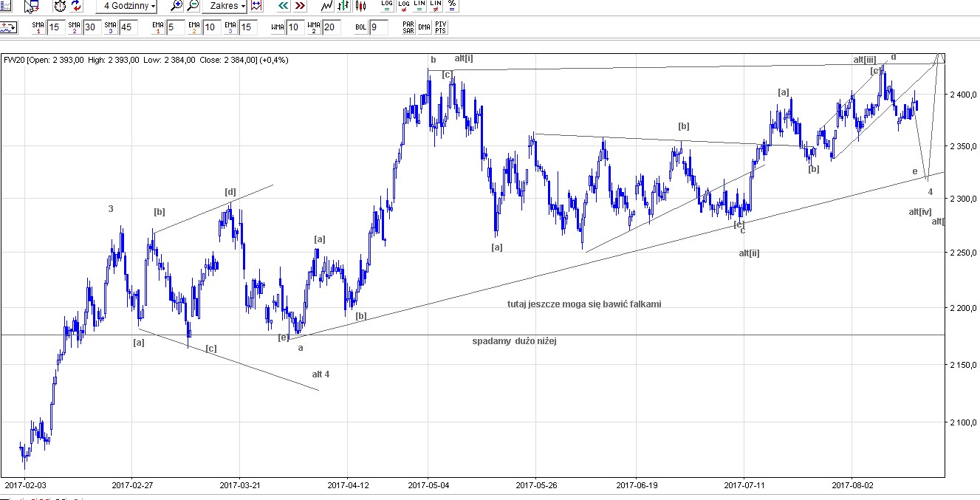Screen dimensions: 980x500
Task: Click the zoom in magnifier icon
Action: click(177, 6)
